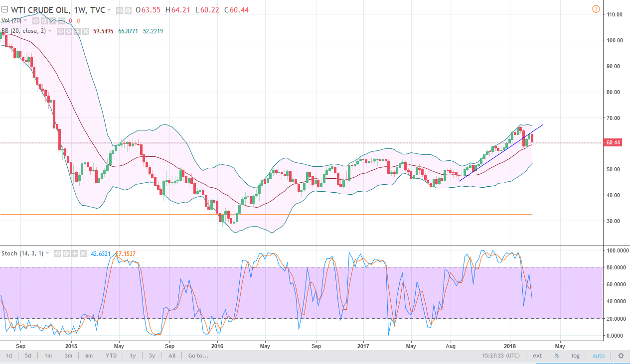The width and height of the screenshot is (630, 364).
Task: Expand the WTI Crude Oil symbol dropdown arrow
Action: point(109,10)
